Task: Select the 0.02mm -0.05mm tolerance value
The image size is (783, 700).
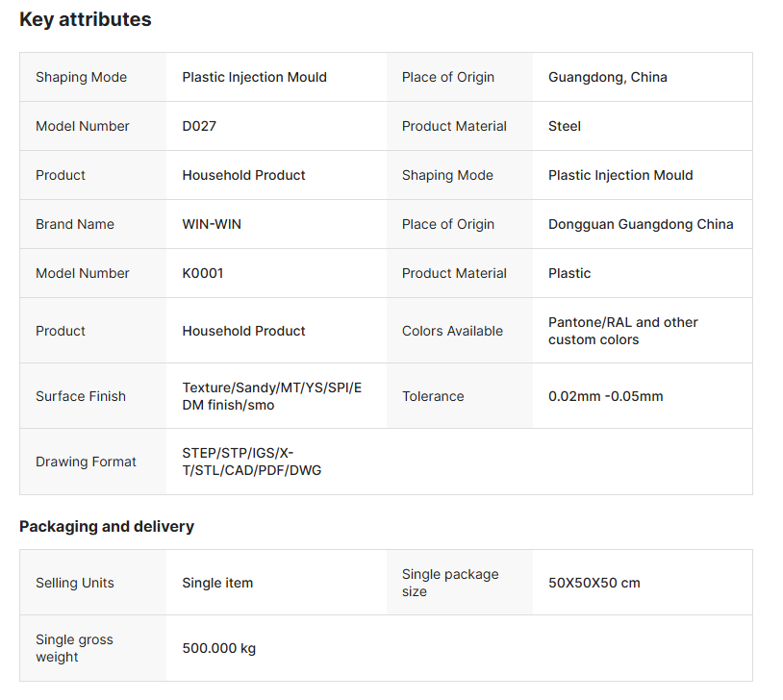Action: pyautogui.click(x=605, y=396)
